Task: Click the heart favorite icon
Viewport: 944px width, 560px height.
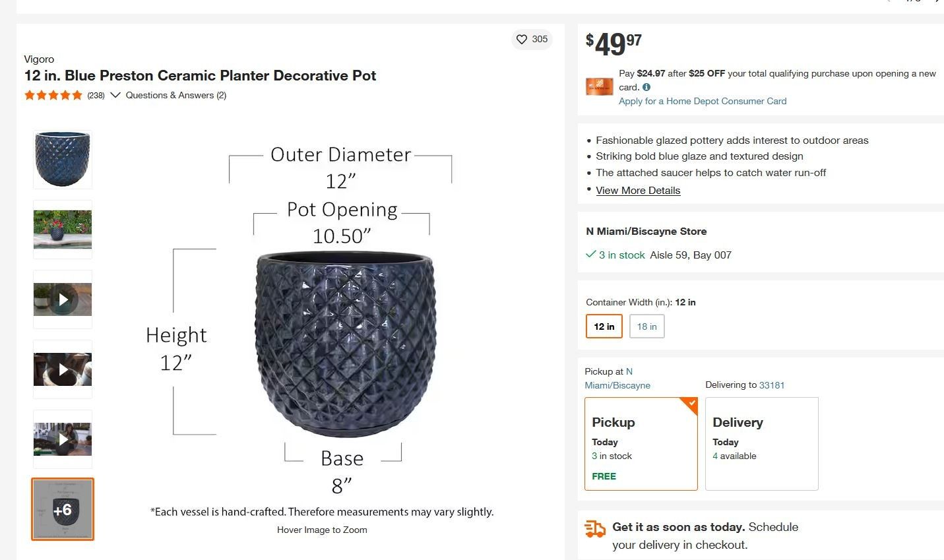Action: (x=522, y=40)
